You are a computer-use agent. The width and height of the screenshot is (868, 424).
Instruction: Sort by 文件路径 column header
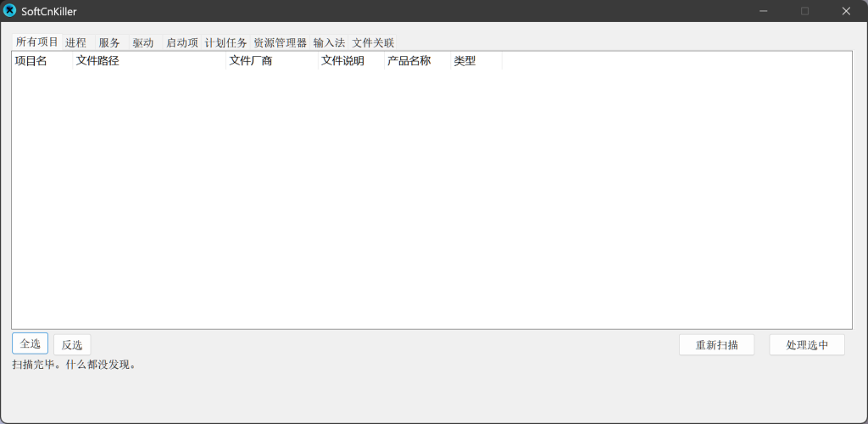(149, 61)
